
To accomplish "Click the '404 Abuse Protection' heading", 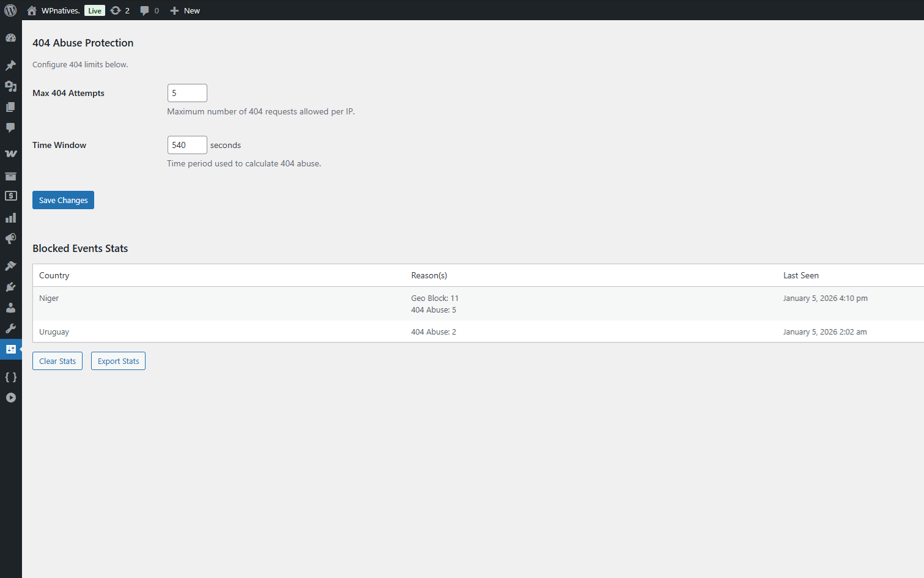I will point(83,43).
